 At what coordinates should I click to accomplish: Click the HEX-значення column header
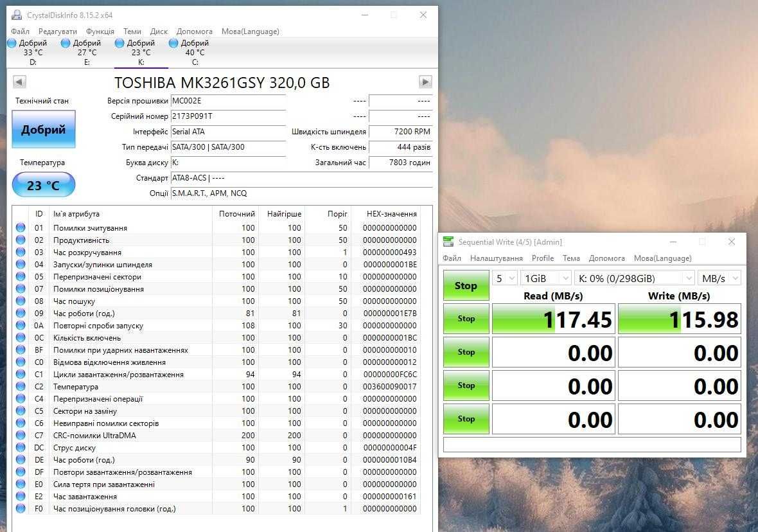pyautogui.click(x=392, y=214)
